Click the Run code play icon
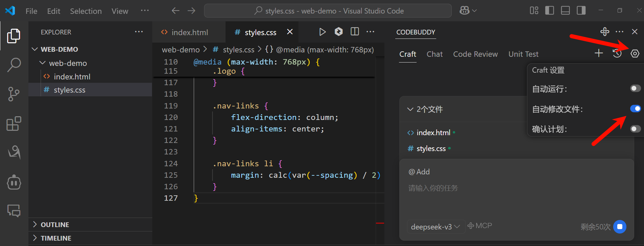Screen dimensions: 644x246 coord(322,32)
